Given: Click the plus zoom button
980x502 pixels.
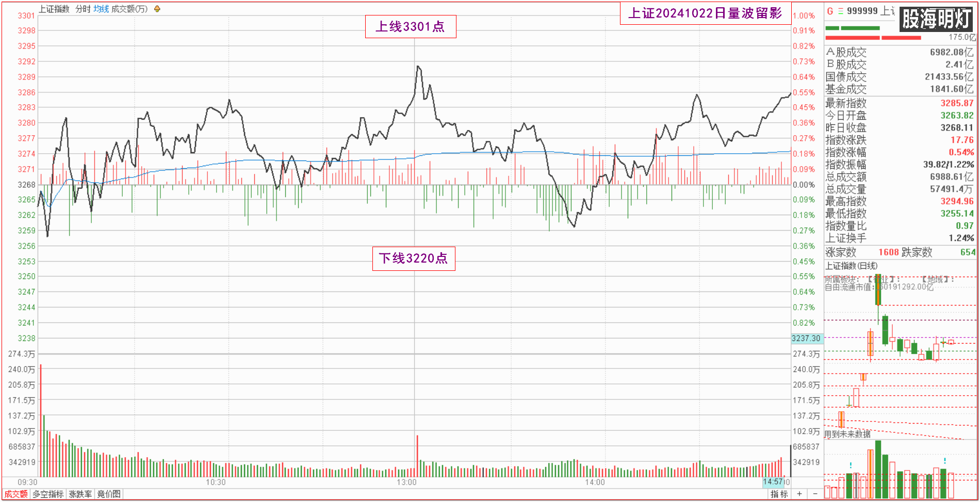Looking at the screenshot, I should (799, 494).
